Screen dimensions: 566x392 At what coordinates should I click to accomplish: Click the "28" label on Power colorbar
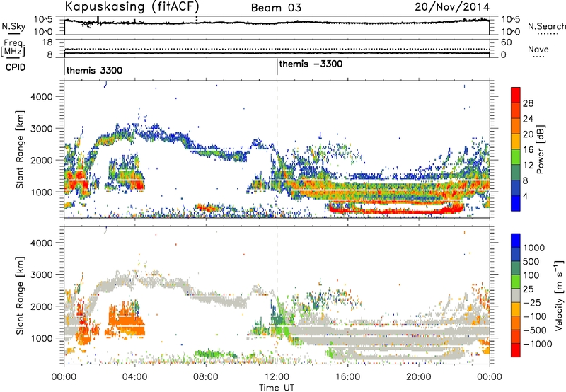(x=528, y=103)
